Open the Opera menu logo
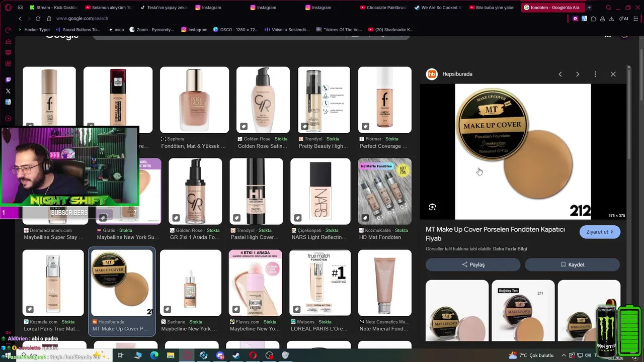 point(7,8)
